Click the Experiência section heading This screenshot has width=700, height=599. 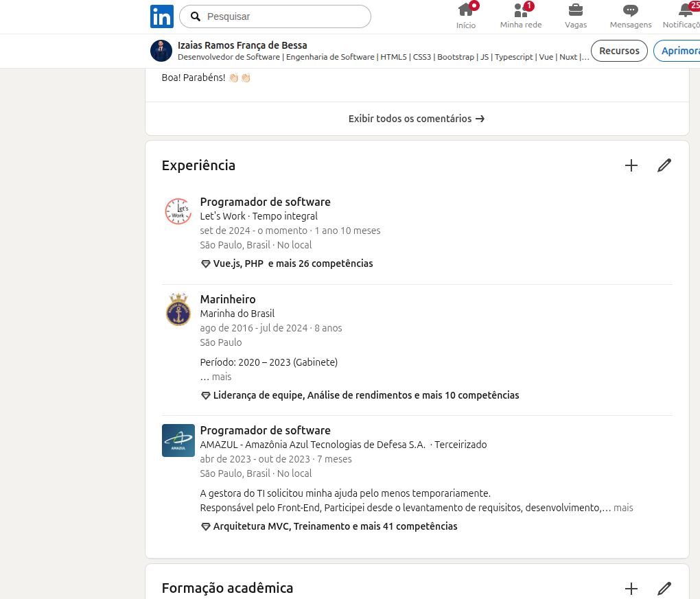198,165
